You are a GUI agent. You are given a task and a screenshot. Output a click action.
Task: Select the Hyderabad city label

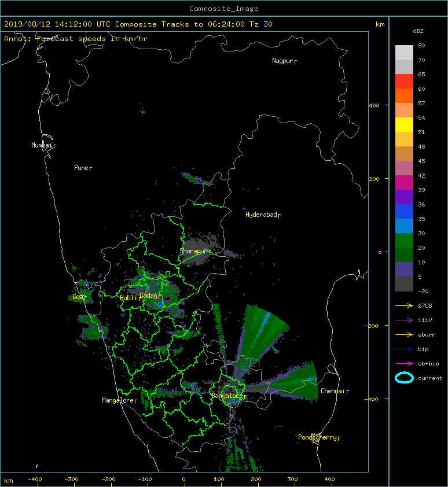pyautogui.click(x=261, y=215)
